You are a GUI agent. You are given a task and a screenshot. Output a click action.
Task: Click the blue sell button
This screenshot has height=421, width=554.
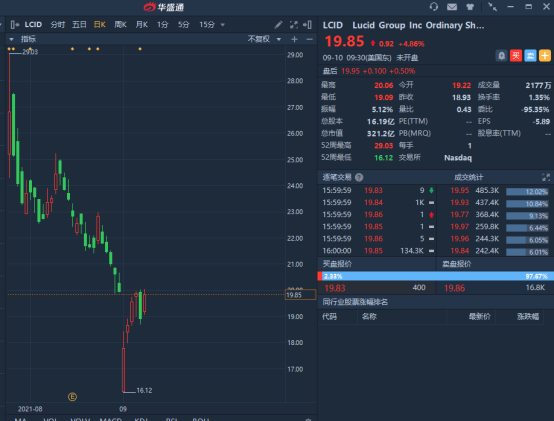(530, 56)
